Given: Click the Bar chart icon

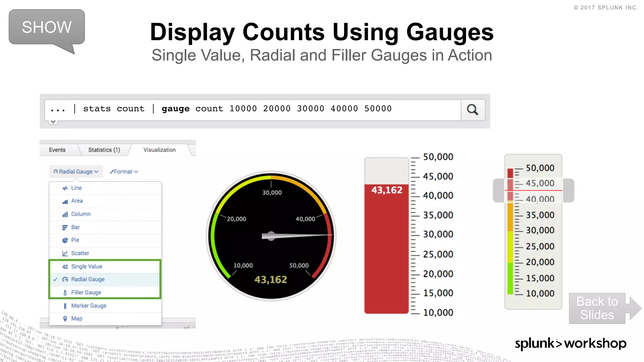Looking at the screenshot, I should point(65,228).
